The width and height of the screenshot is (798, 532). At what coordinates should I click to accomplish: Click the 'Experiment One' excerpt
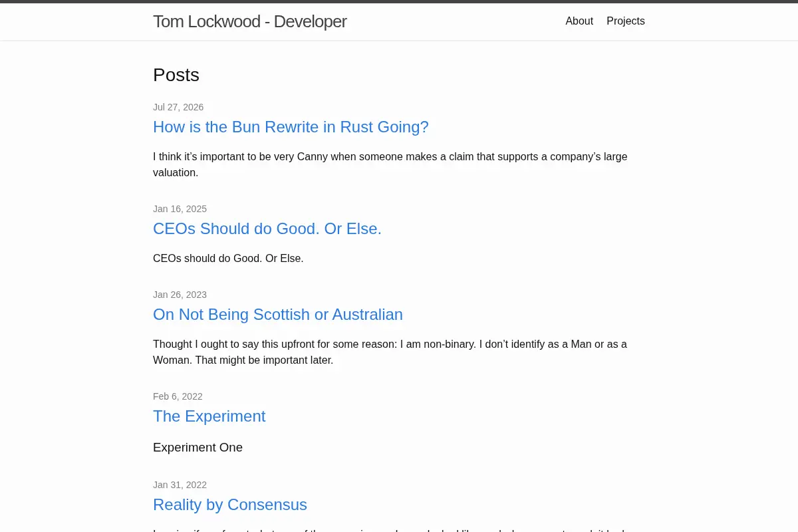(198, 448)
